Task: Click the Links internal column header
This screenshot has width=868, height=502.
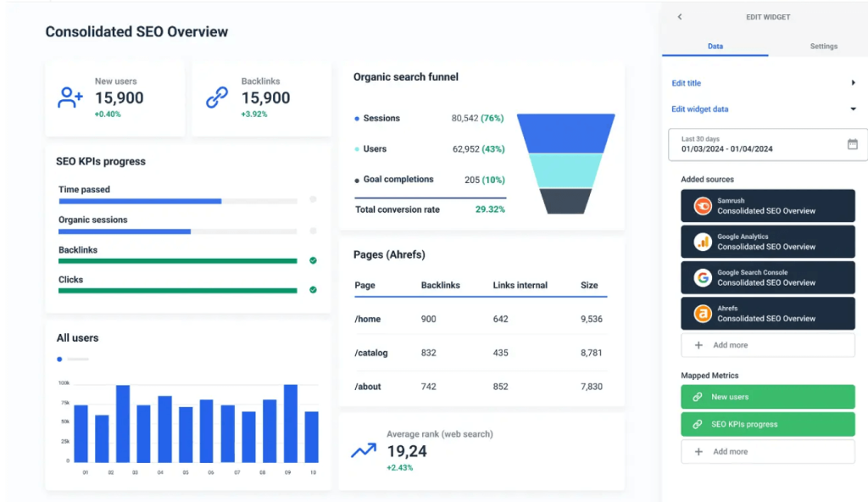Action: [520, 286]
